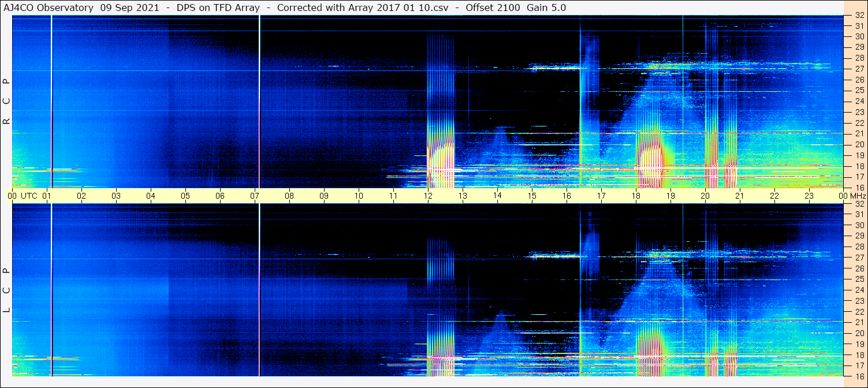Click the 15 hour time axis label
This screenshot has height=388, width=868.
(532, 196)
